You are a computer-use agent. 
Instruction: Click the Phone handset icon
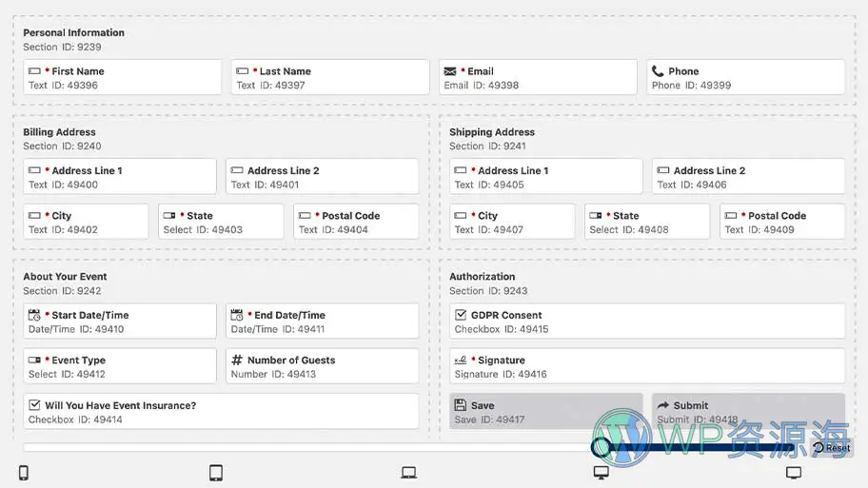[x=658, y=71]
